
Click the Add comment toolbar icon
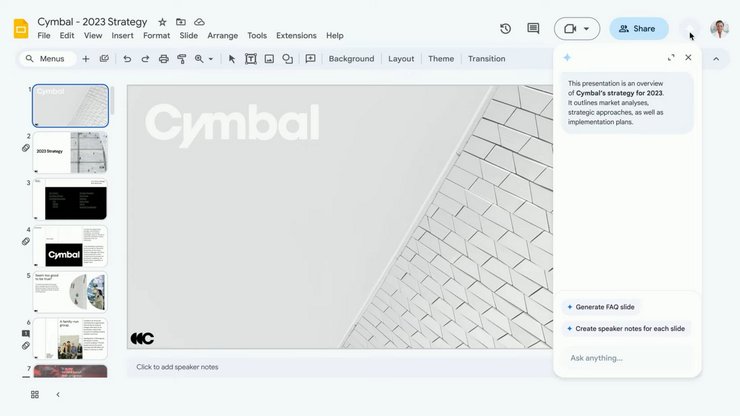(x=310, y=59)
